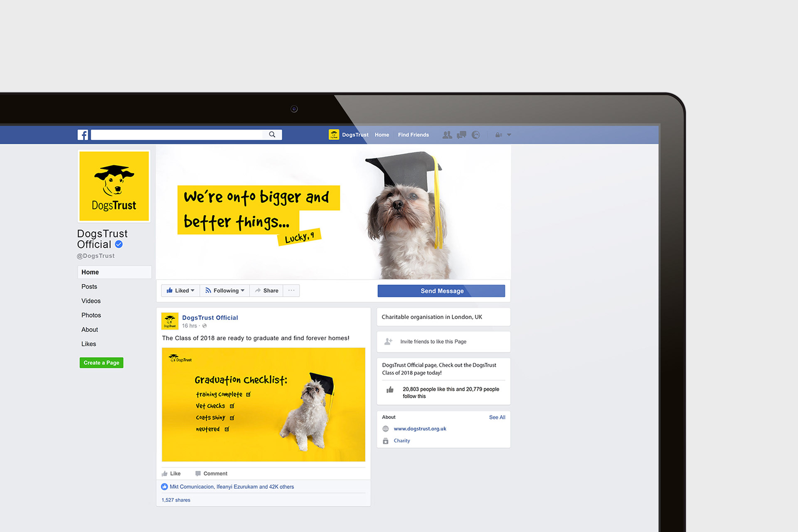Click the Create a Page button
The image size is (798, 532).
pos(101,362)
